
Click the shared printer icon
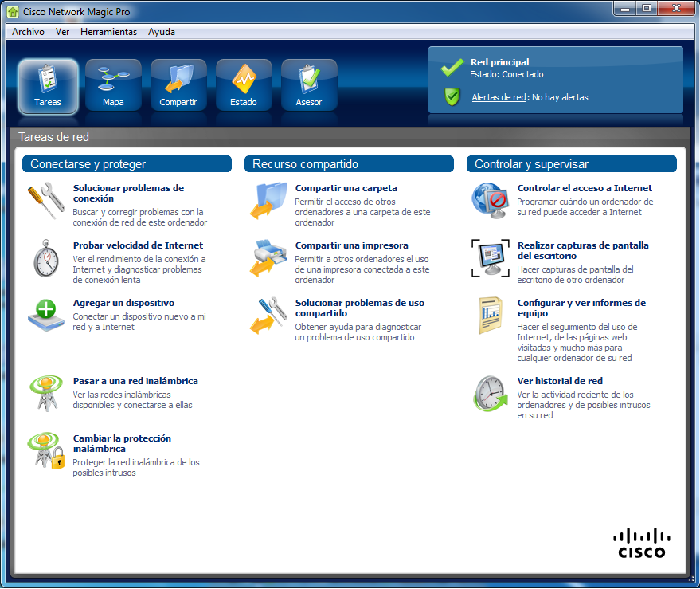click(x=268, y=258)
